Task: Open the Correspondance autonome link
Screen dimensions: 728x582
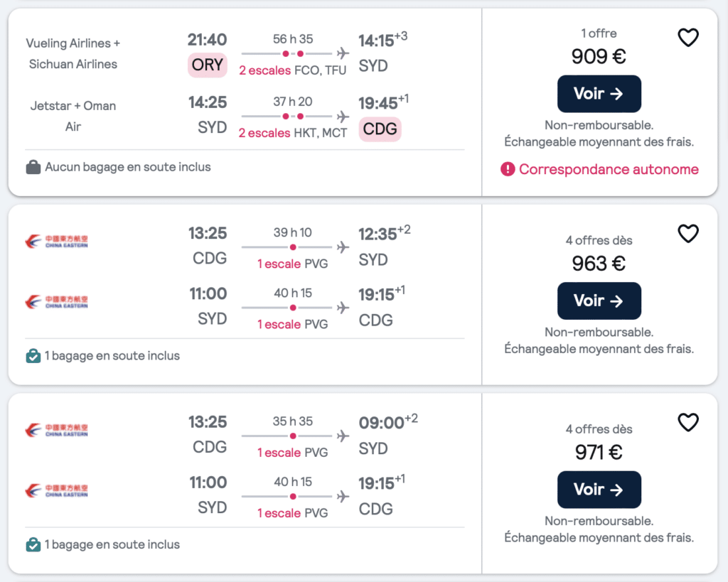Action: point(609,169)
